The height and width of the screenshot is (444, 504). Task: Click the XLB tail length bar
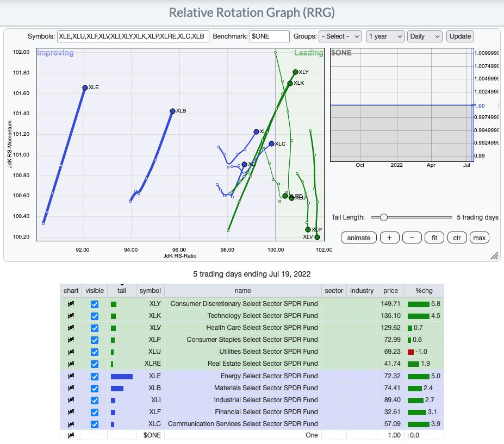[x=117, y=388]
